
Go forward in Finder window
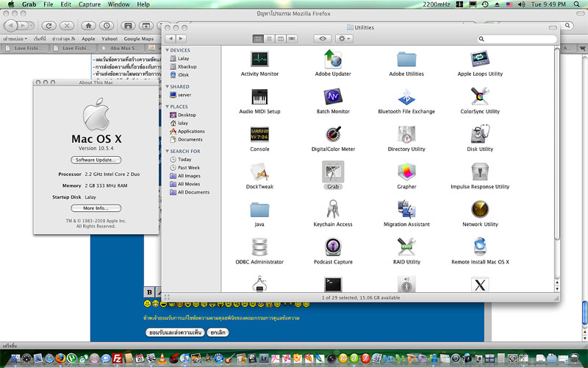[x=181, y=39]
